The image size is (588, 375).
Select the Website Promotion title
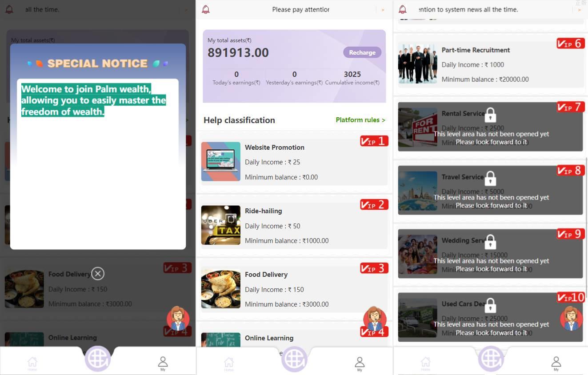275,148
